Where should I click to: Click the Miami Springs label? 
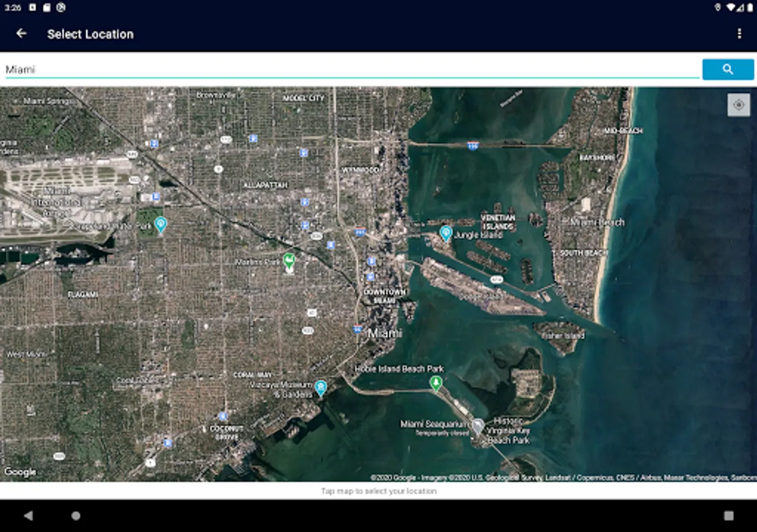[x=49, y=101]
